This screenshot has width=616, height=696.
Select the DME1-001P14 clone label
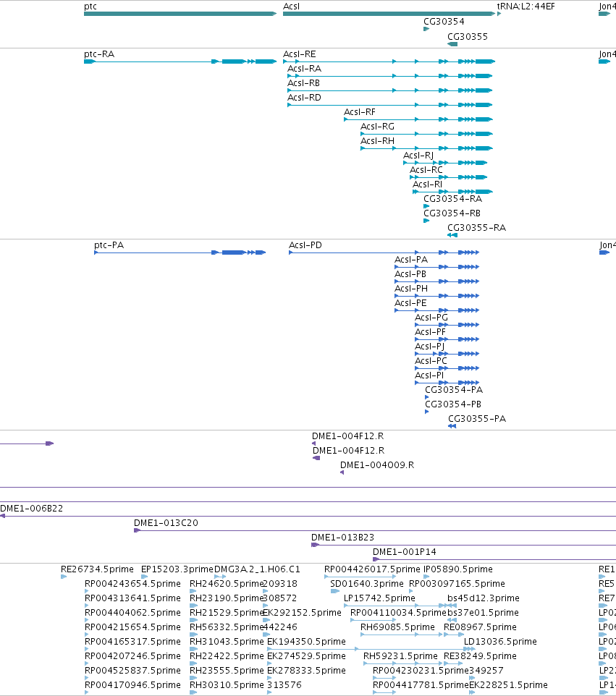tap(405, 552)
